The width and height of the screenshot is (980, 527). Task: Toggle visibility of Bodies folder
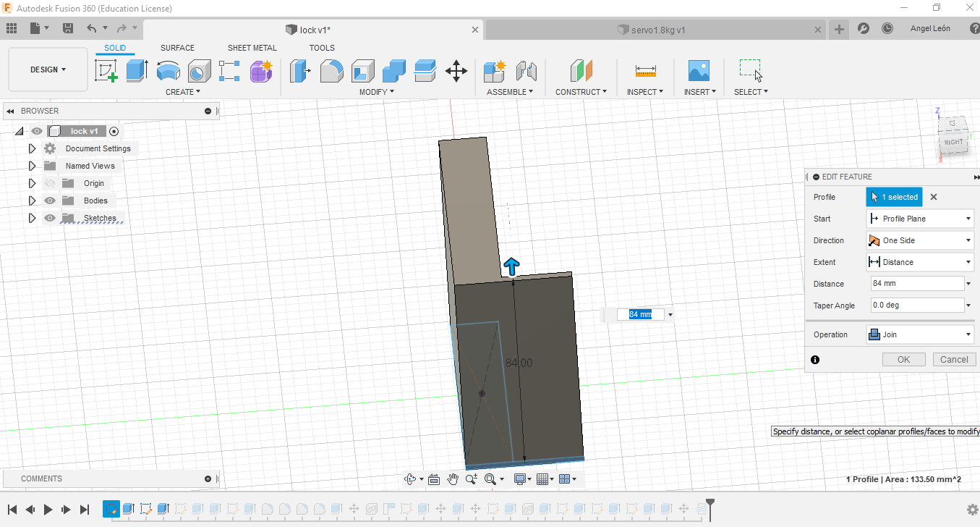tap(50, 201)
